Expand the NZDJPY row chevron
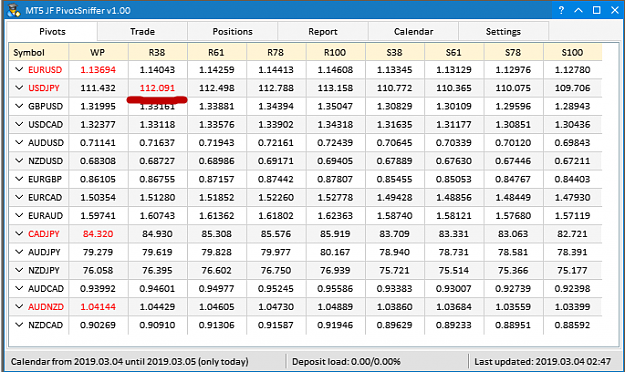625x372 pixels. (x=19, y=270)
